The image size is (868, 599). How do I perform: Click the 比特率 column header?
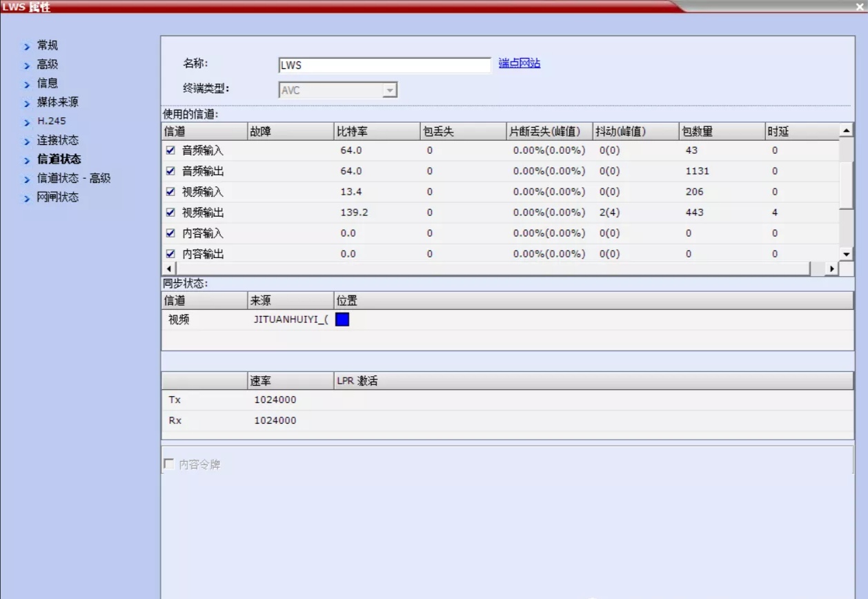coord(376,131)
